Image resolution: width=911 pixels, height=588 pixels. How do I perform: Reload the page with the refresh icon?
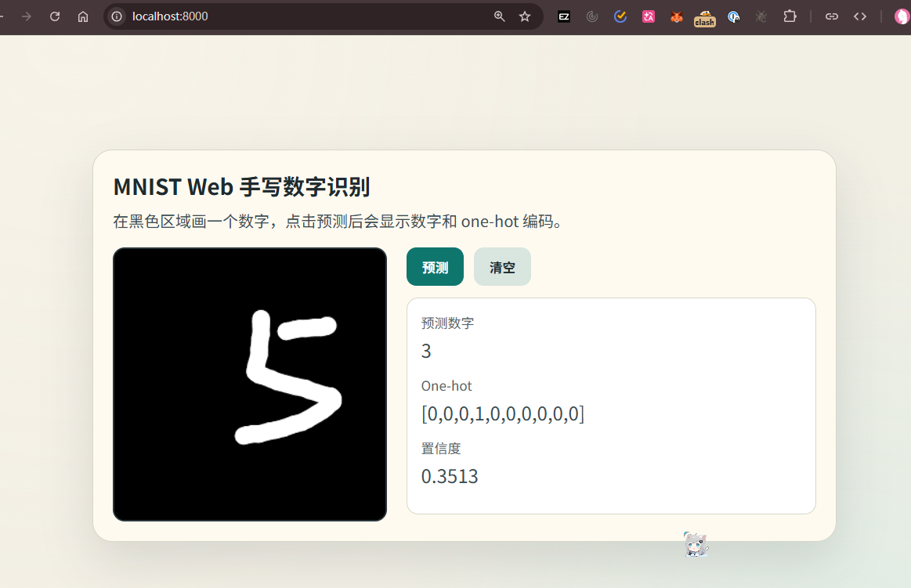(x=55, y=16)
